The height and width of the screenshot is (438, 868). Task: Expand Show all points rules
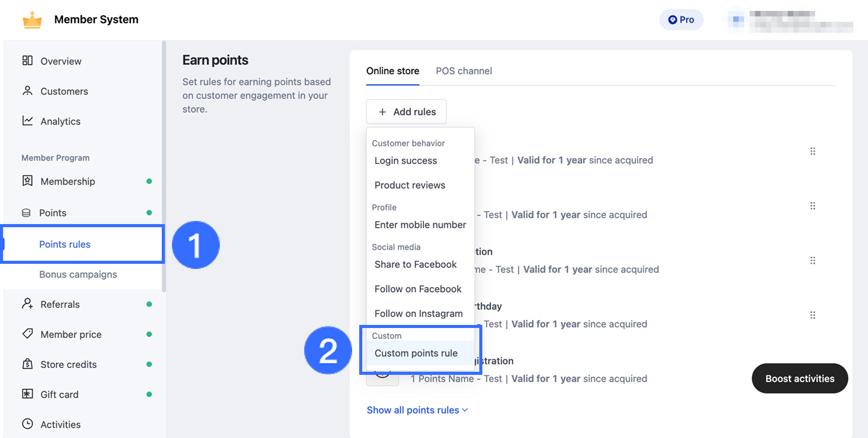(x=417, y=410)
